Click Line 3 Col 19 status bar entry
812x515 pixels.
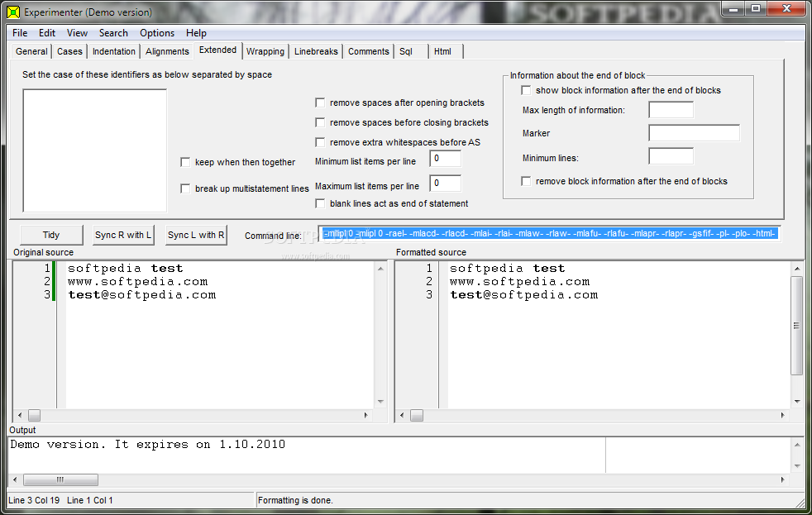(34, 500)
